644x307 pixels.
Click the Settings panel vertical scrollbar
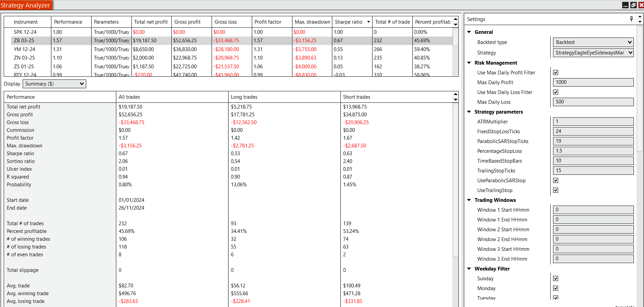[x=640, y=88]
